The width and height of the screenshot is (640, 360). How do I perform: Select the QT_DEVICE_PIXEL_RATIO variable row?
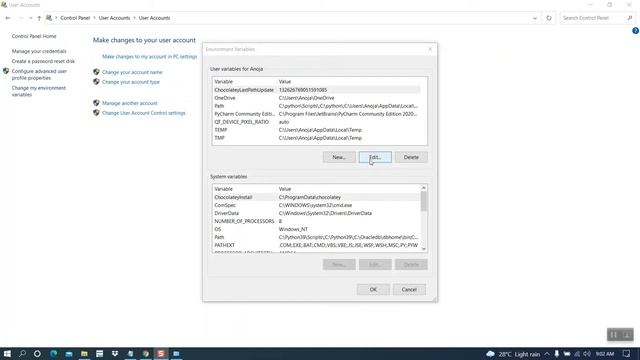(x=317, y=122)
